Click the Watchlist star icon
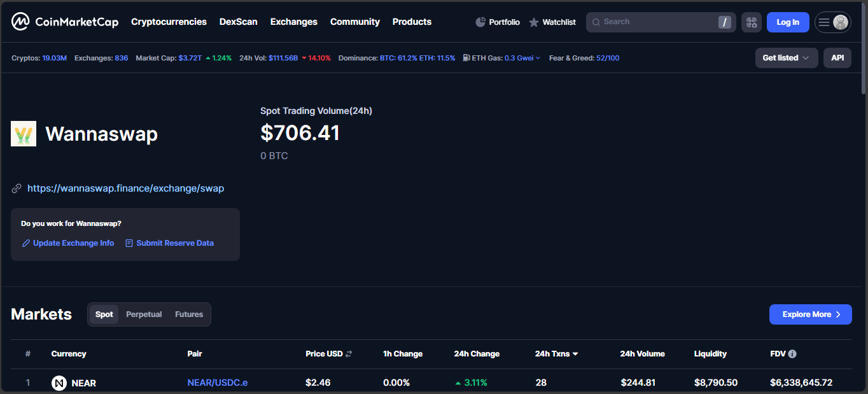The image size is (868, 394). [x=534, y=22]
